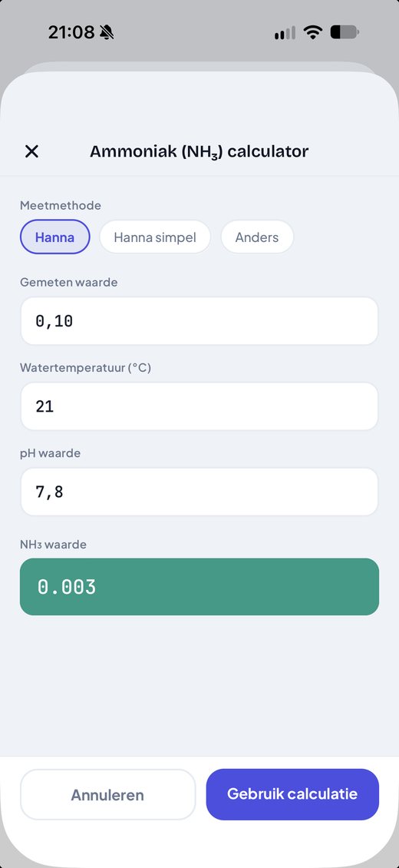Tap the Ammoniak (NH₃) calculator title
This screenshot has width=399, height=868.
[x=199, y=151]
